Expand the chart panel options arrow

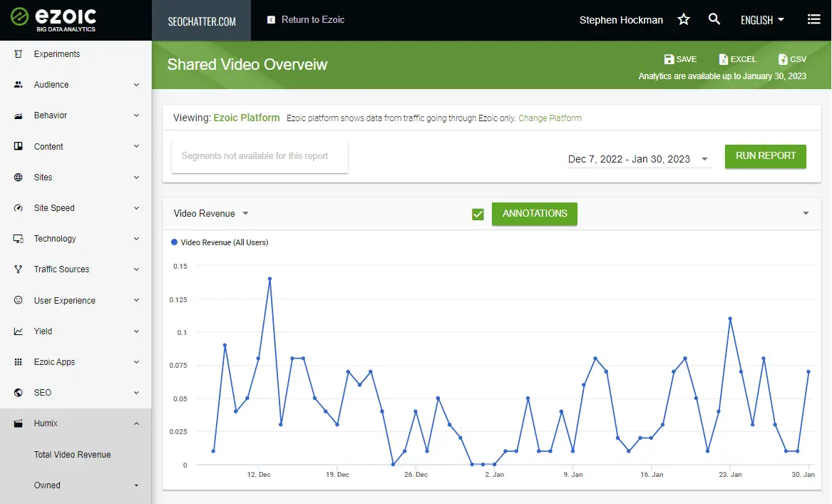click(806, 213)
